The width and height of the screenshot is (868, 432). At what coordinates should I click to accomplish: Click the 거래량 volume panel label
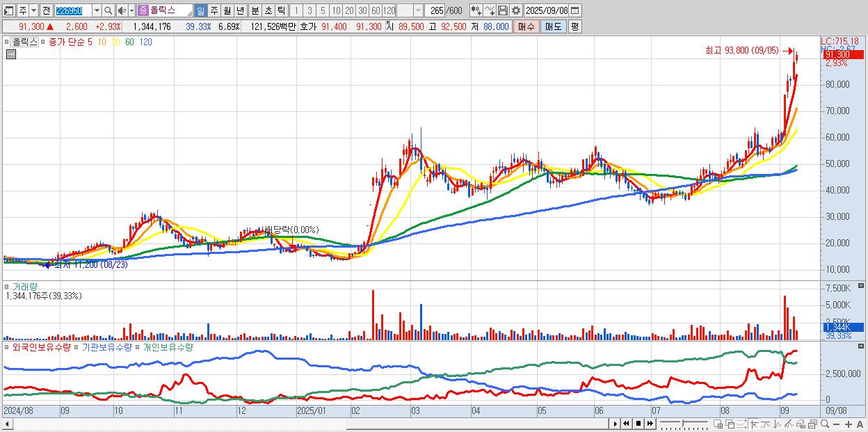click(x=25, y=286)
